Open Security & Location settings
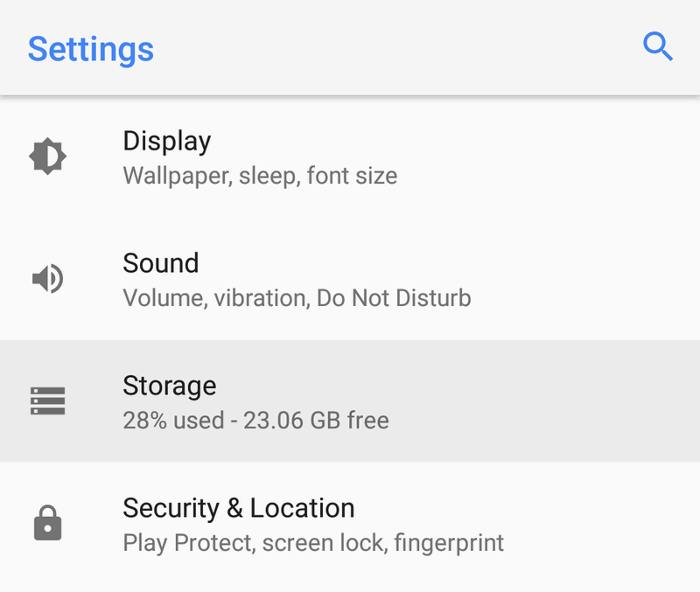 coord(350,523)
